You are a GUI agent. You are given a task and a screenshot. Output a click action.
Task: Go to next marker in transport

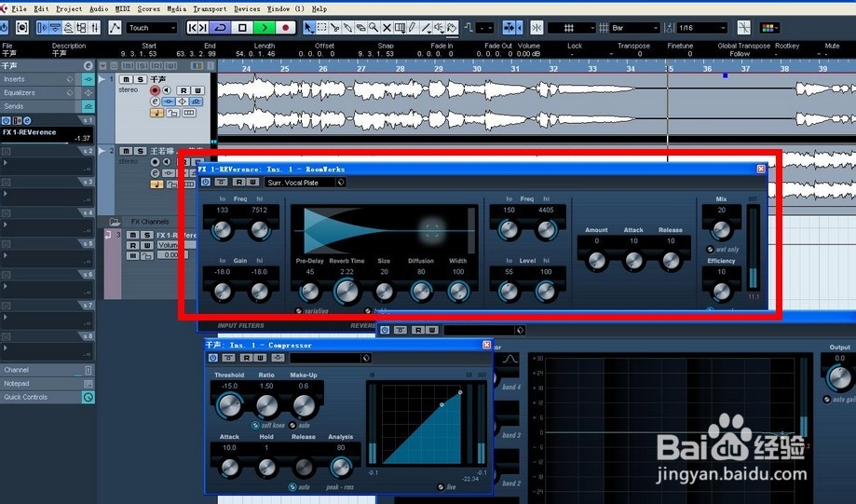(x=203, y=27)
